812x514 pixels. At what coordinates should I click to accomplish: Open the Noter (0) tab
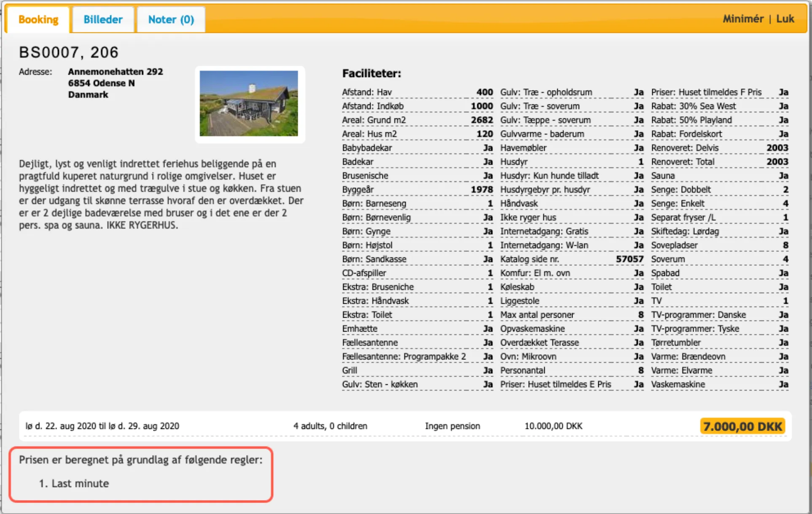pyautogui.click(x=171, y=19)
